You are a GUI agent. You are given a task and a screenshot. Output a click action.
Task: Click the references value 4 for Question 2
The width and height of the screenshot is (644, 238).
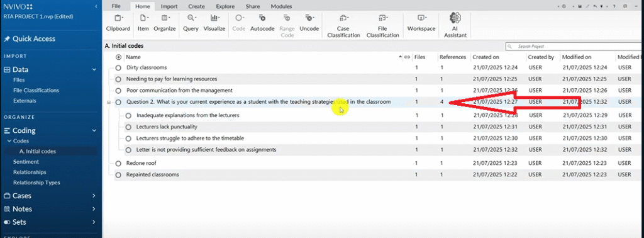(x=442, y=102)
